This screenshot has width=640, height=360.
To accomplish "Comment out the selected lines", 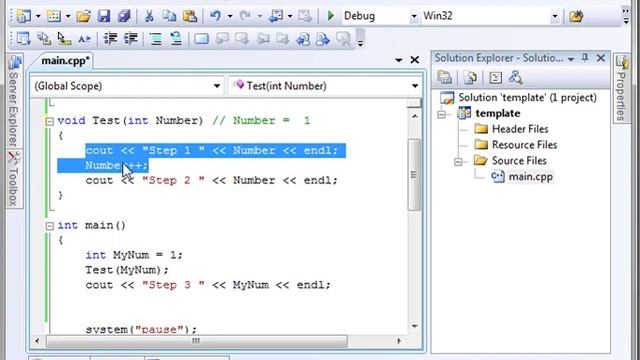I will pos(156,39).
